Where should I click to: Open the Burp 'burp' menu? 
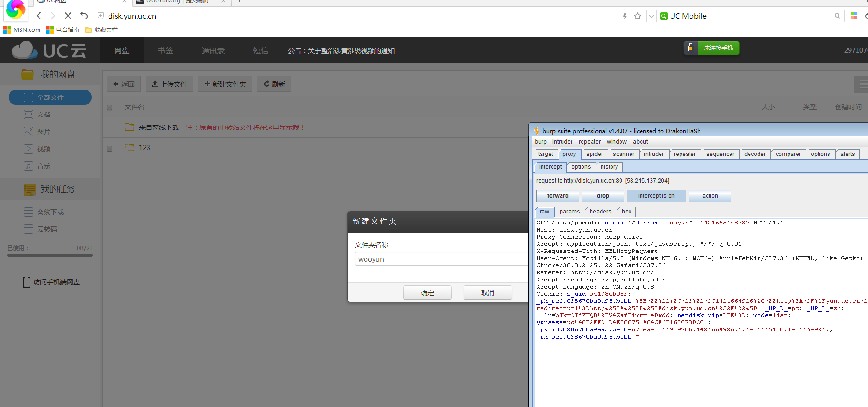pos(541,142)
